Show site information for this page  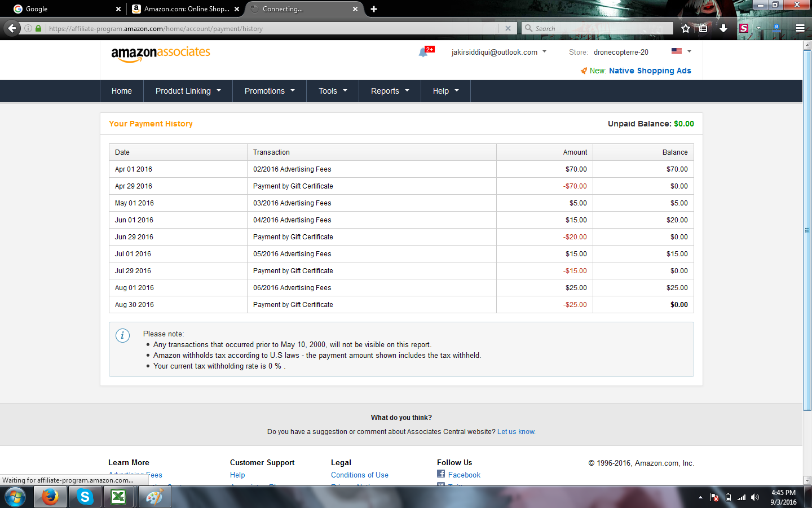(x=28, y=28)
